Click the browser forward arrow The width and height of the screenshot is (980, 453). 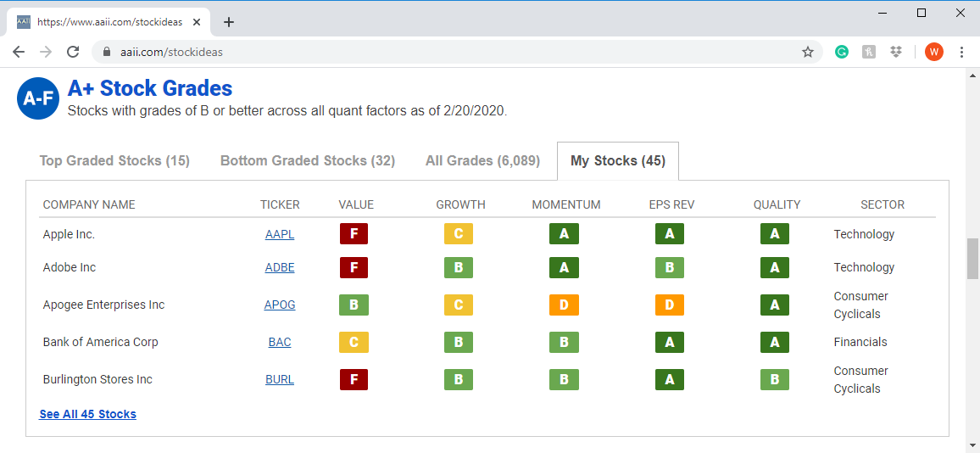[x=46, y=52]
